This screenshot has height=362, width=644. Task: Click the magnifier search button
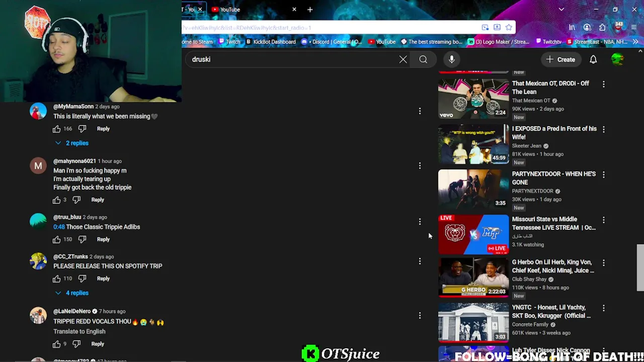[x=423, y=59]
